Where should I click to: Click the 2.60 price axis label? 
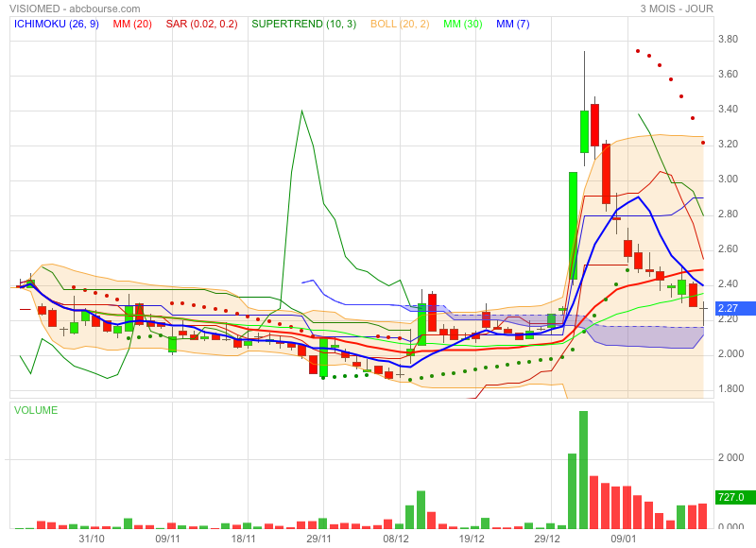(x=728, y=248)
